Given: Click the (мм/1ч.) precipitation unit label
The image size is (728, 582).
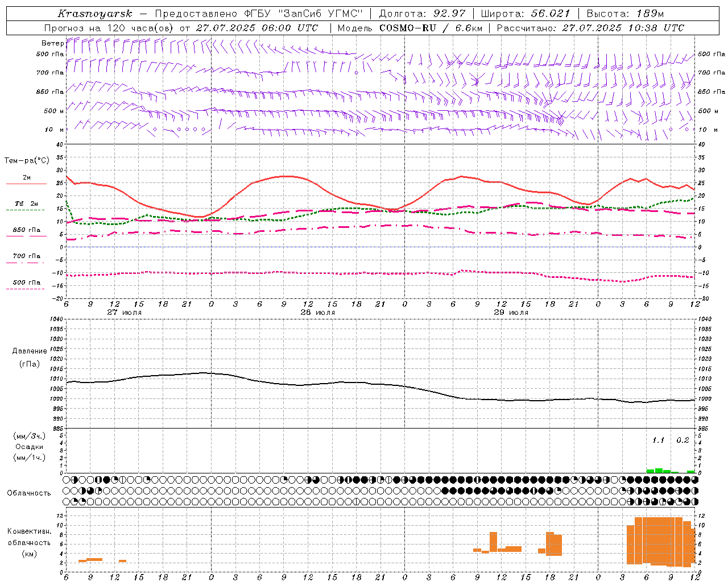Looking at the screenshot, I should click(x=30, y=457).
